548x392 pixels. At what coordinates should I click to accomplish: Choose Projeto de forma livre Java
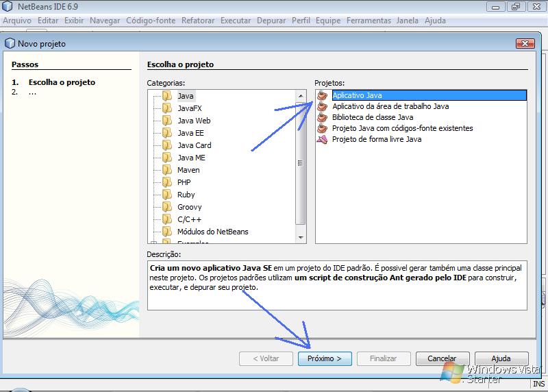(x=377, y=139)
